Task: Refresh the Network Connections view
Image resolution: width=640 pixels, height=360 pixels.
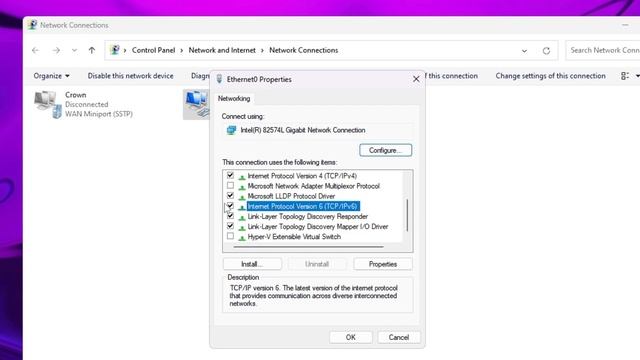Action: click(x=547, y=51)
